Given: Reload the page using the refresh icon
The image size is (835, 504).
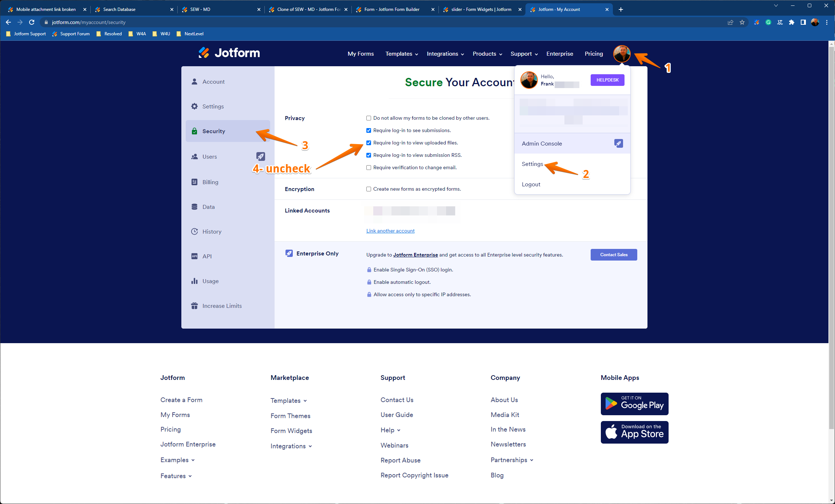Looking at the screenshot, I should (x=32, y=22).
